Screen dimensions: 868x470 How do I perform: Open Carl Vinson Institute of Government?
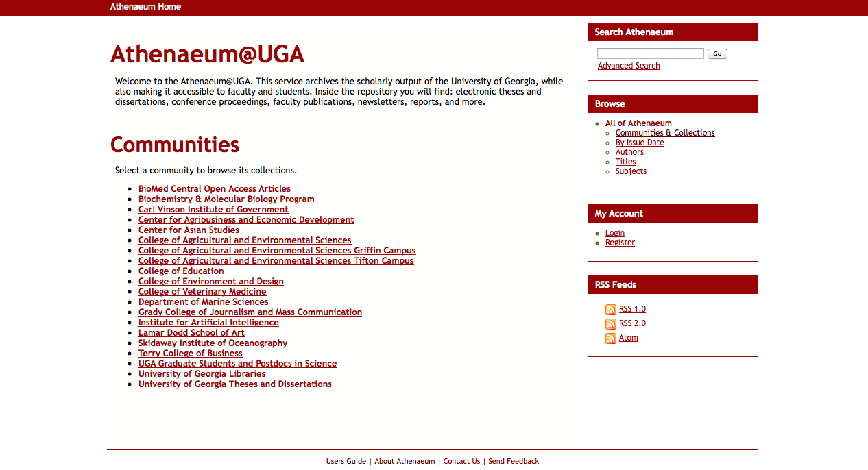(213, 210)
